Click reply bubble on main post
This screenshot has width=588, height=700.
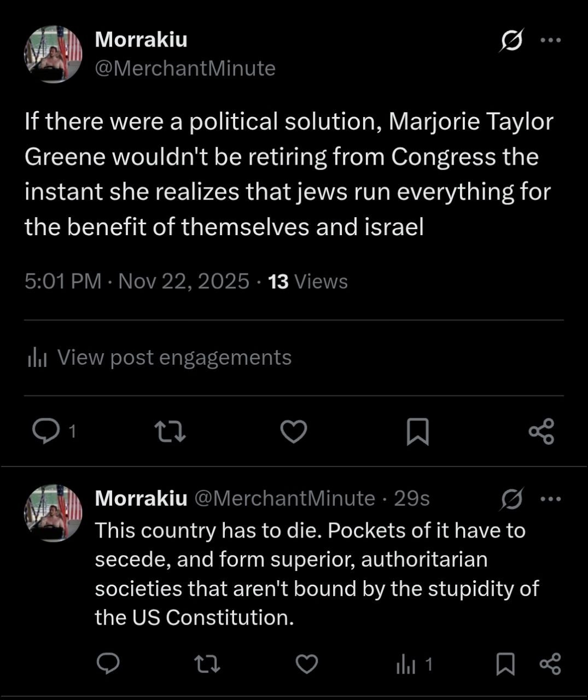coord(46,431)
